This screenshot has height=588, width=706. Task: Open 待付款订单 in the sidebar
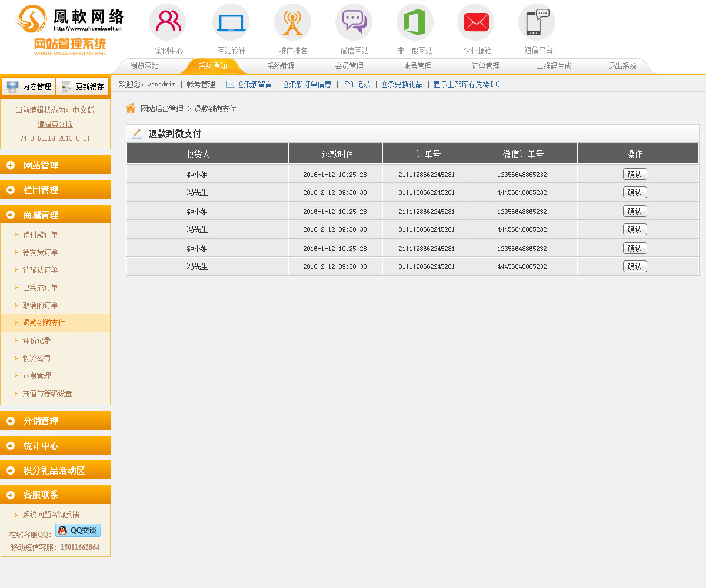click(x=40, y=235)
